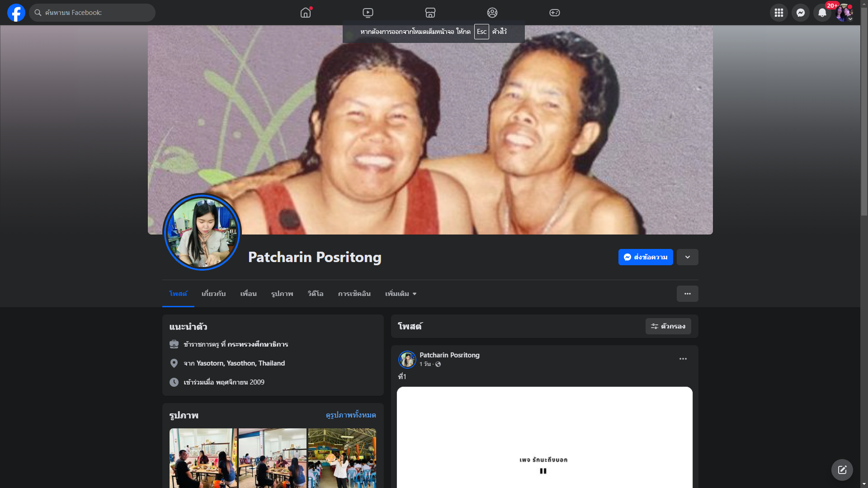Image resolution: width=868 pixels, height=488 pixels.
Task: Click the new message compose icon
Action: click(842, 470)
